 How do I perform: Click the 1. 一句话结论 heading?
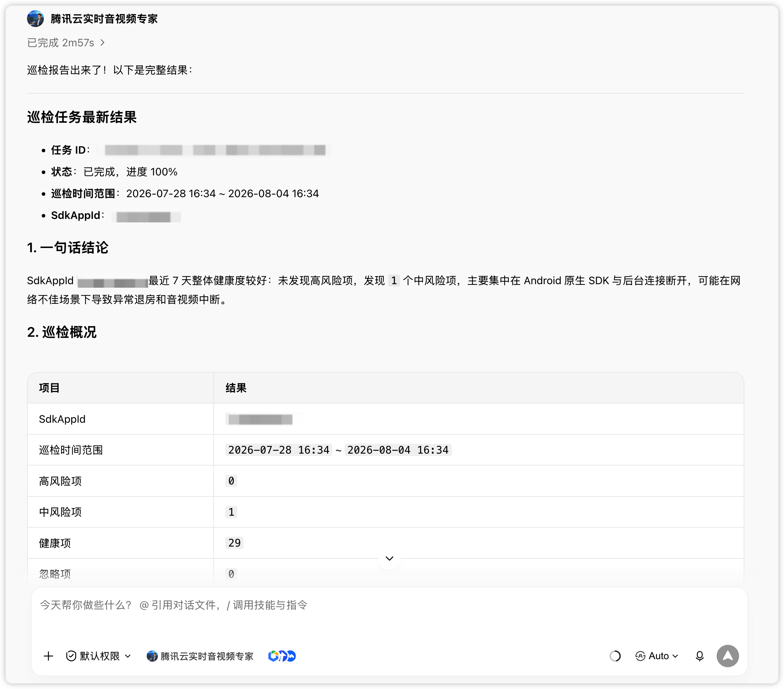point(67,247)
